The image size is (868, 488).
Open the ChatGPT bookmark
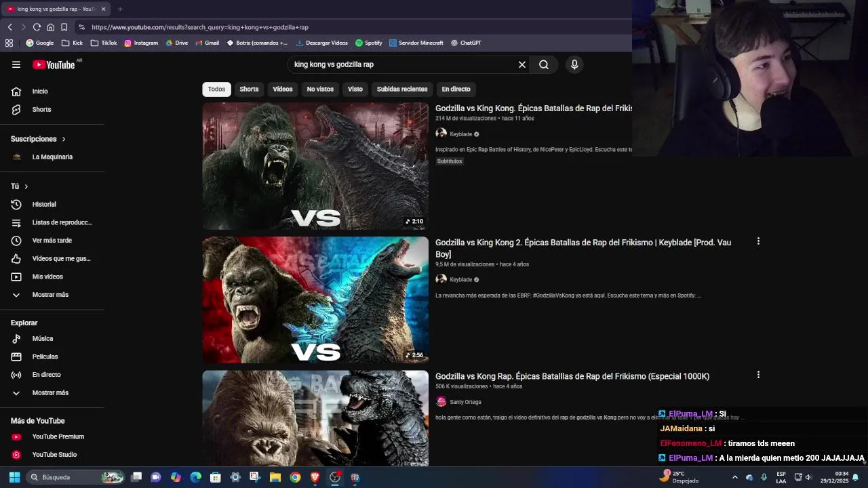click(466, 43)
